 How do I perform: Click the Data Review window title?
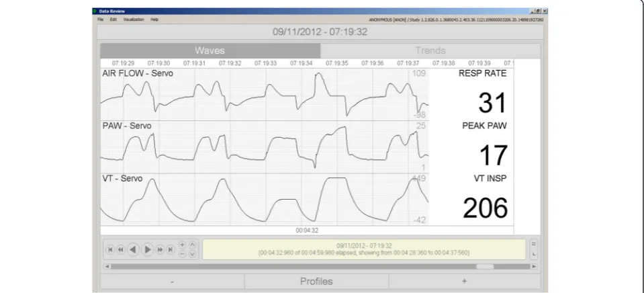pyautogui.click(x=111, y=11)
